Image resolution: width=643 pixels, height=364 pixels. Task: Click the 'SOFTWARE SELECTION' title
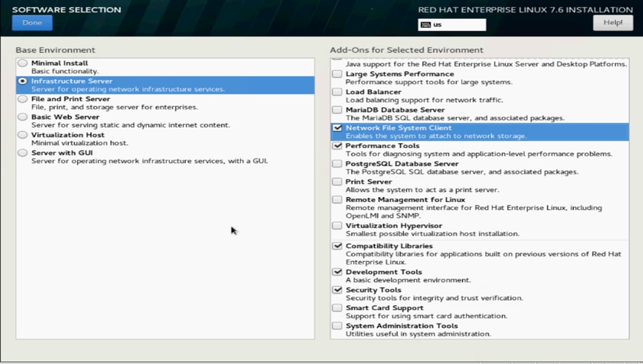67,9
